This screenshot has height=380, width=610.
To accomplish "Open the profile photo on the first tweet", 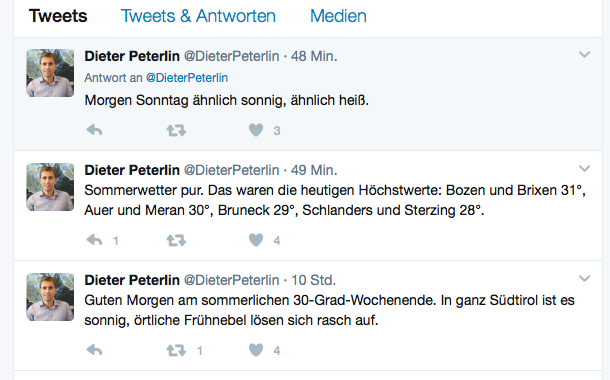I will pyautogui.click(x=50, y=73).
